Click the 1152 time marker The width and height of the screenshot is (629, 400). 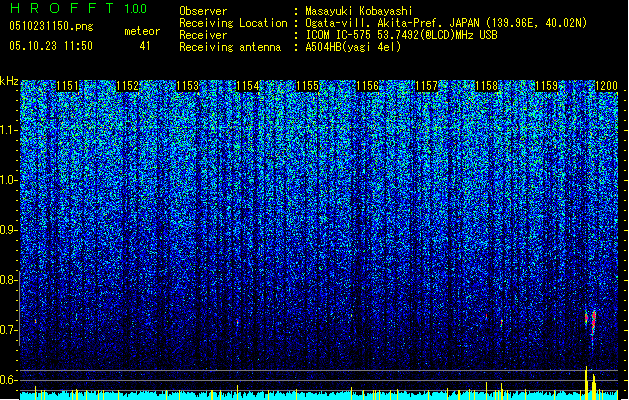tap(127, 86)
